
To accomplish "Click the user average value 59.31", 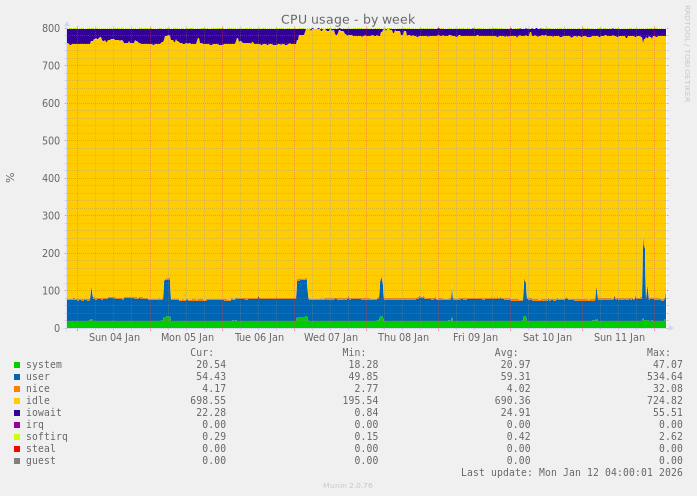I will [x=516, y=377].
